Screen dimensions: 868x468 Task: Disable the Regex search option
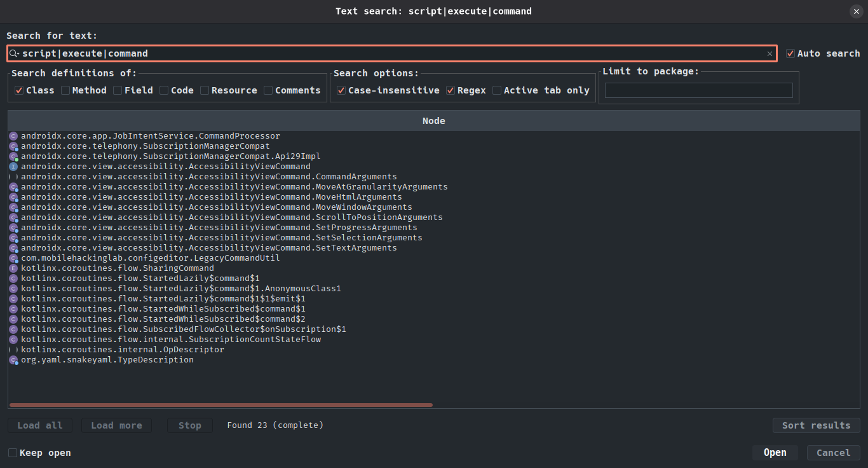451,90
